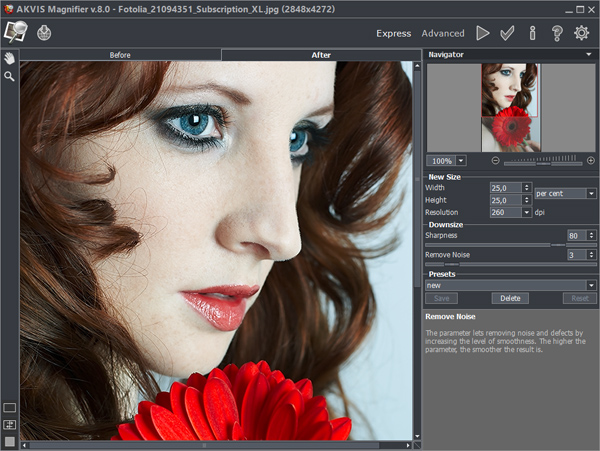Click the 'dpi' unit label
The image size is (600, 451).
(540, 212)
